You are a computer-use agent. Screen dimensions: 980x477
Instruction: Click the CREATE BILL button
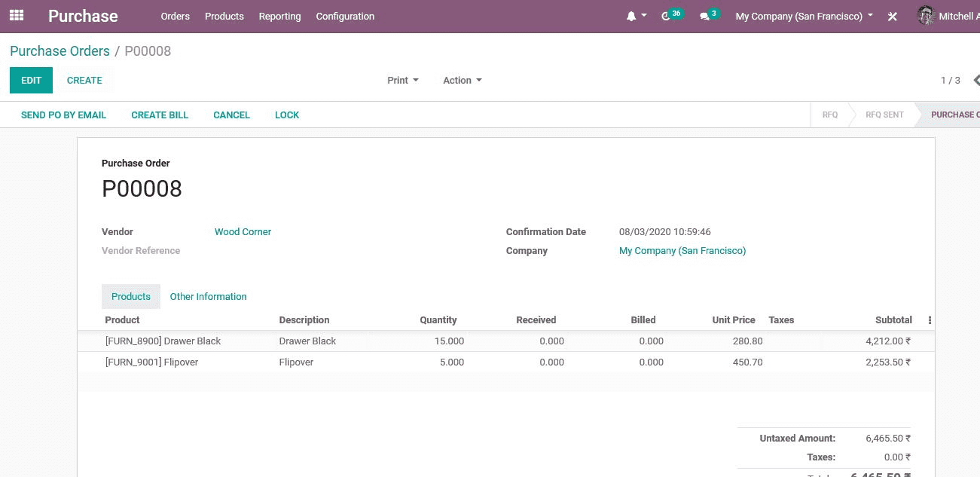coord(160,115)
